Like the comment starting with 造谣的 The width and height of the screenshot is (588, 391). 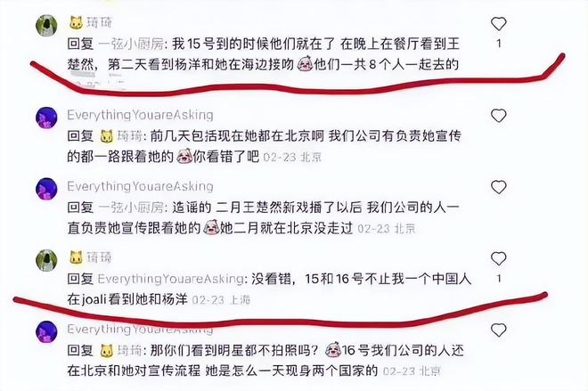point(498,187)
